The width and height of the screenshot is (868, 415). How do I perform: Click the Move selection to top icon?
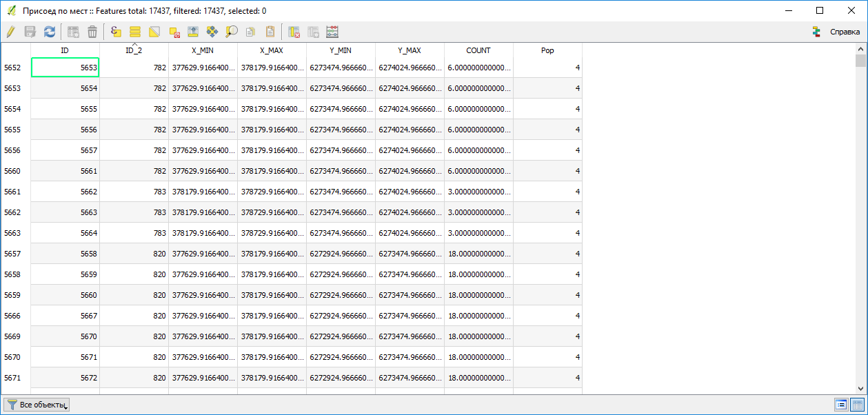click(x=193, y=32)
